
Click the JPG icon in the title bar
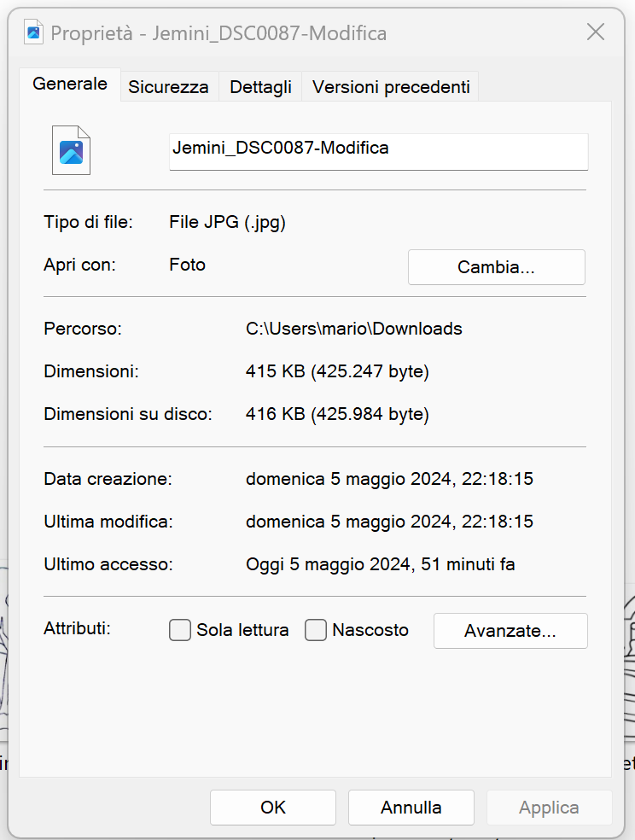coord(33,32)
